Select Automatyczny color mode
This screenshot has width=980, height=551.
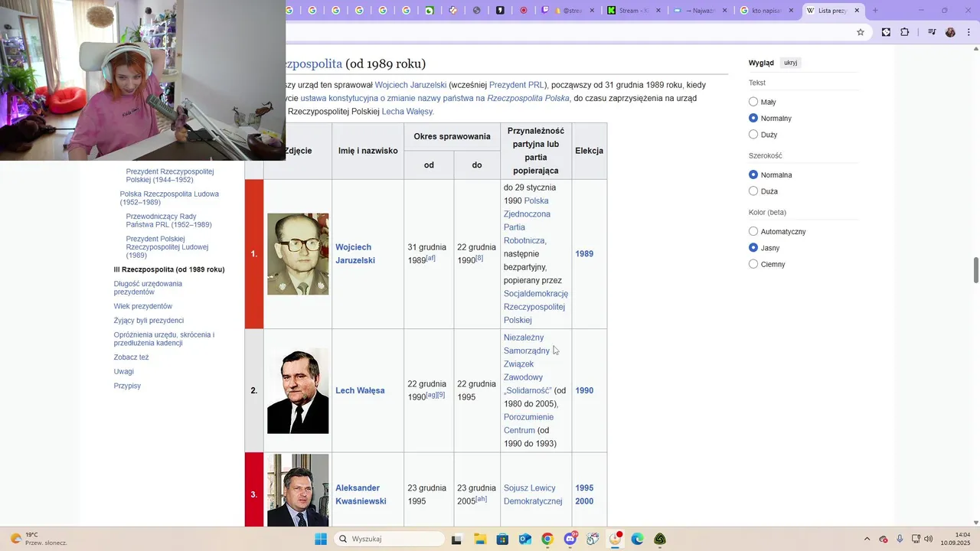click(x=753, y=231)
